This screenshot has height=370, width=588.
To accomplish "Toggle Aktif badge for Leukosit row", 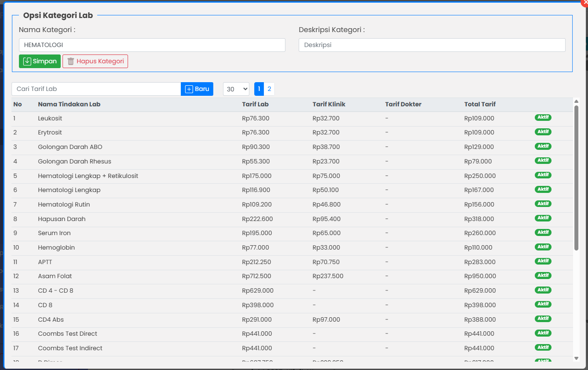I will coord(543,118).
